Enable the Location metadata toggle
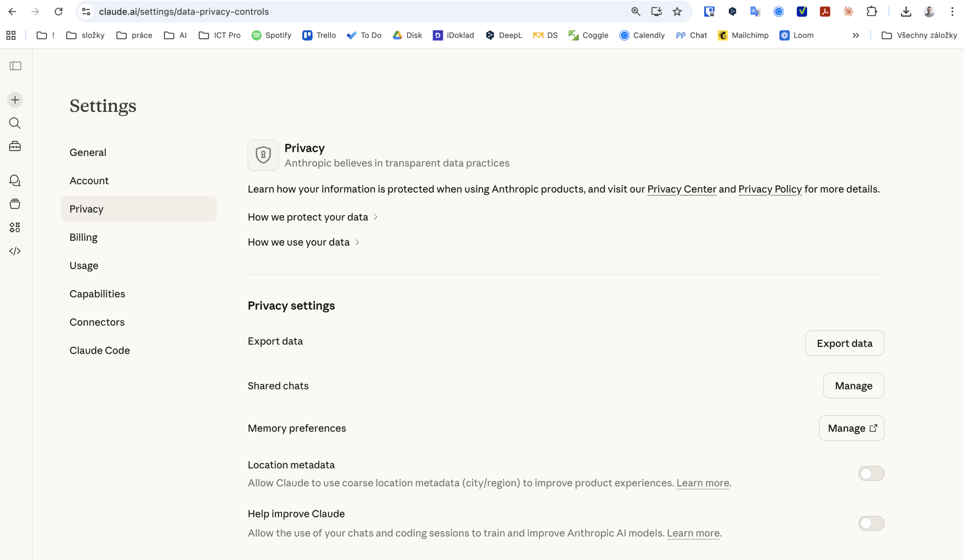The height and width of the screenshot is (560, 964). tap(871, 473)
